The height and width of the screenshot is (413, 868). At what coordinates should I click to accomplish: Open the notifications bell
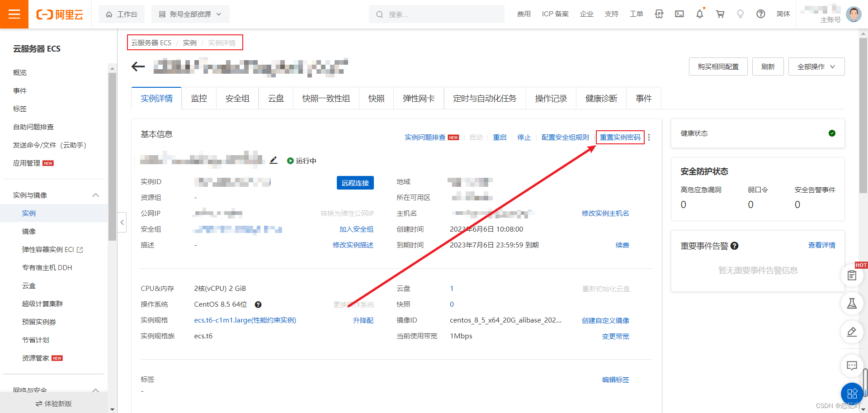coord(700,14)
